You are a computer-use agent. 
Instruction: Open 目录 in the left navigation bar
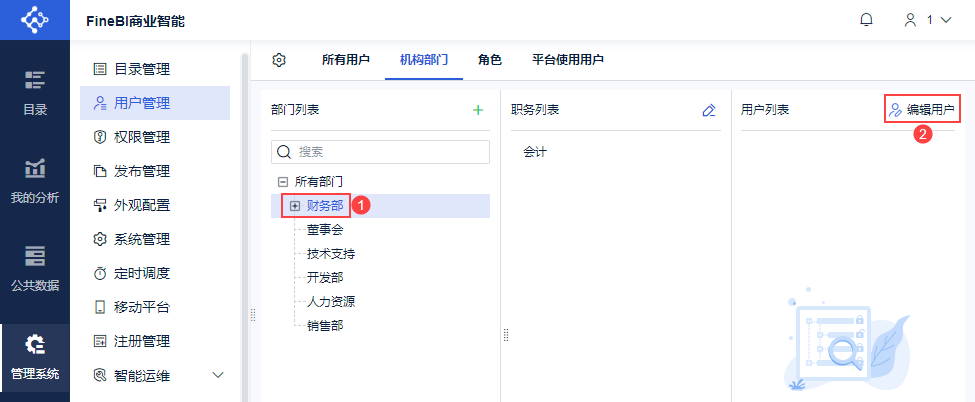tap(35, 92)
